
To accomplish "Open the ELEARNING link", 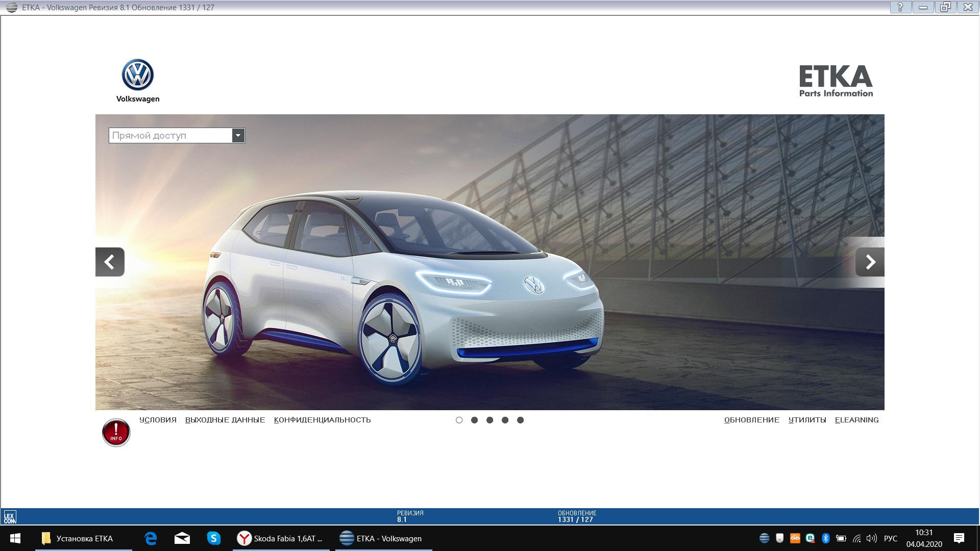I will (x=856, y=420).
